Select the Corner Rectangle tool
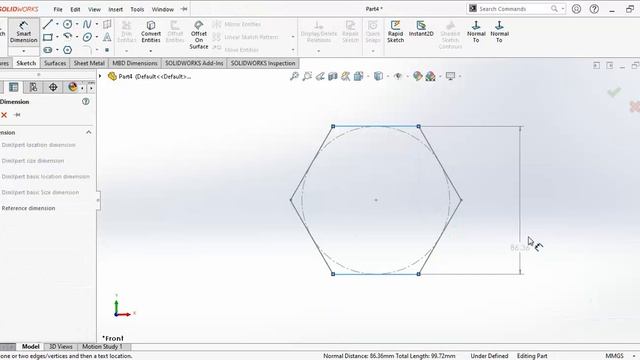Image resolution: width=640 pixels, height=360 pixels. [x=48, y=37]
